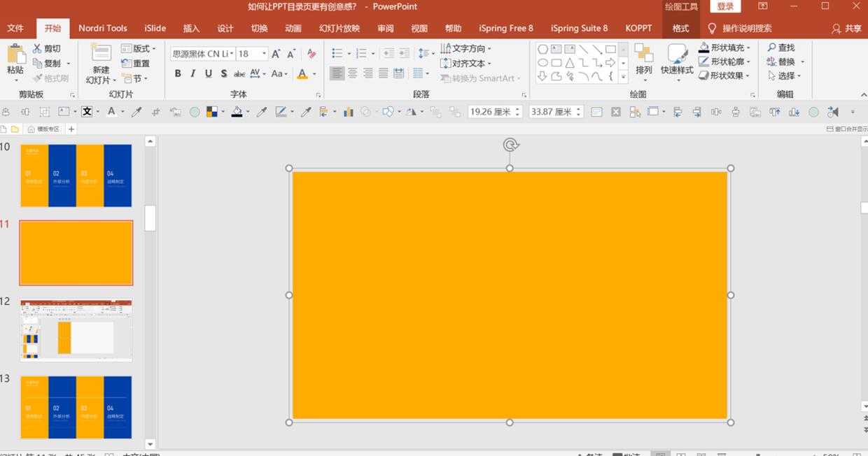Click the font color A swatch
The height and width of the screenshot is (456, 868).
(x=302, y=73)
